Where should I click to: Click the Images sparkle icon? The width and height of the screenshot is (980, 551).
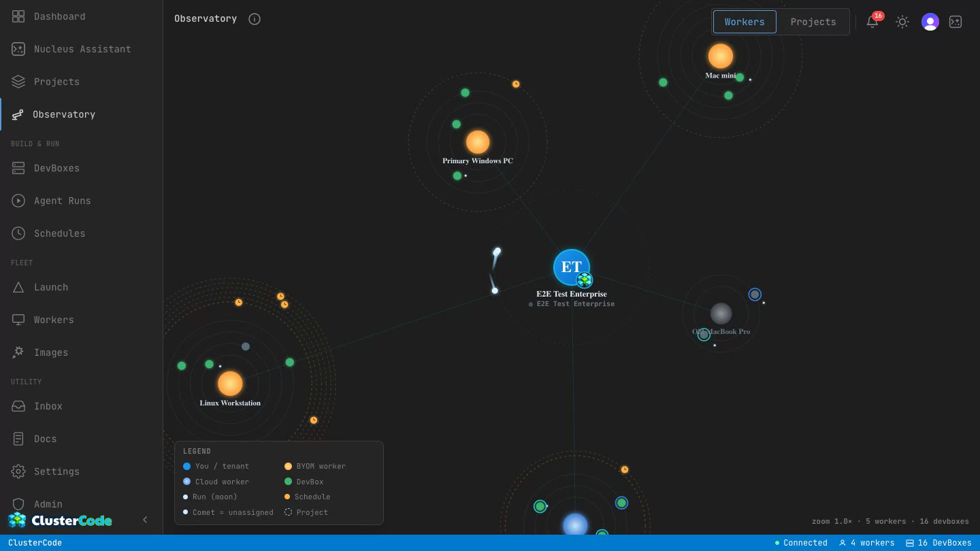tap(18, 352)
